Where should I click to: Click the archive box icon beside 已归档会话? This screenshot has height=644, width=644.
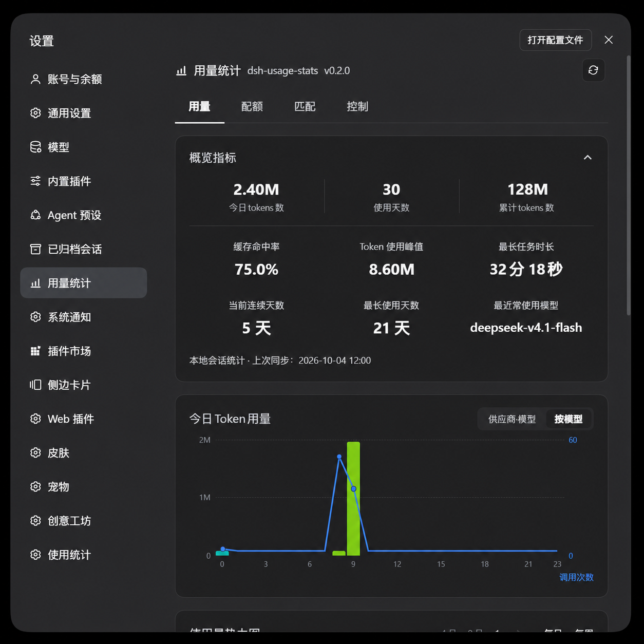coord(35,249)
